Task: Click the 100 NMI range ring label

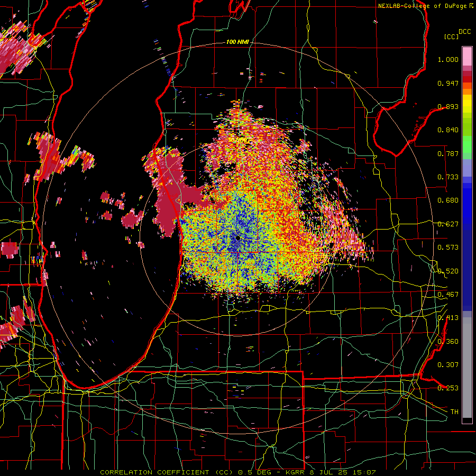Action: pyautogui.click(x=237, y=42)
